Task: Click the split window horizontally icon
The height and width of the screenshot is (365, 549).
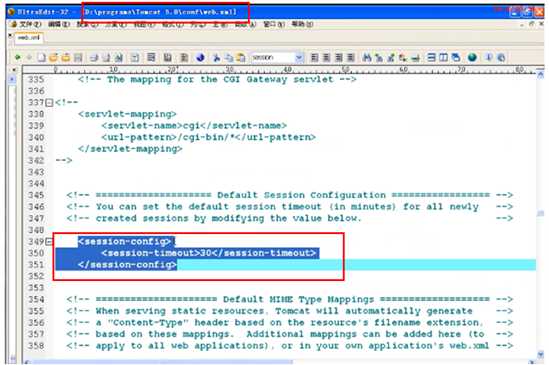Action: 432,57
